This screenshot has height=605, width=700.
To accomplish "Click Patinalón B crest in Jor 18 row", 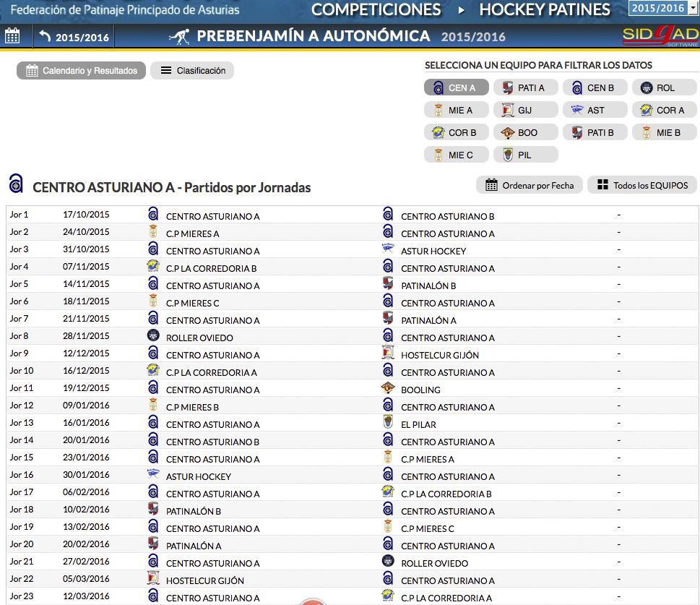I will click(x=153, y=508).
